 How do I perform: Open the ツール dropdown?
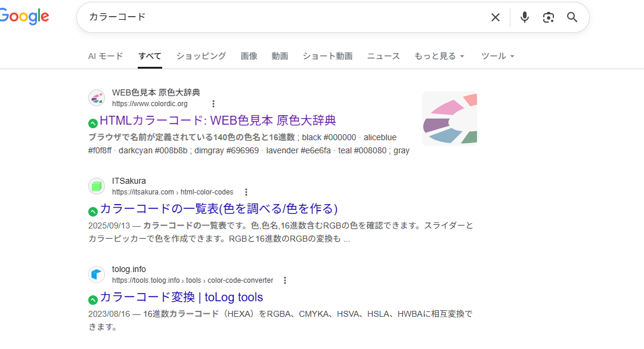coord(497,56)
